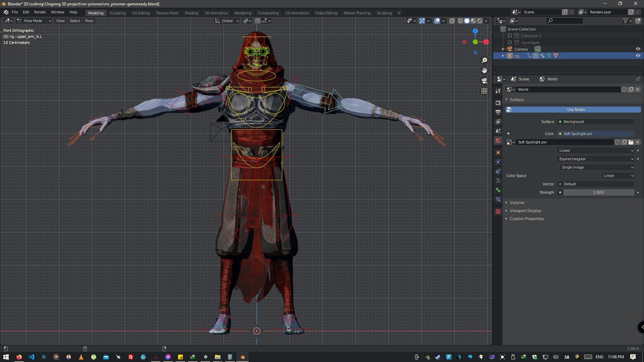Open the Pose Mode dropdown

(x=34, y=21)
